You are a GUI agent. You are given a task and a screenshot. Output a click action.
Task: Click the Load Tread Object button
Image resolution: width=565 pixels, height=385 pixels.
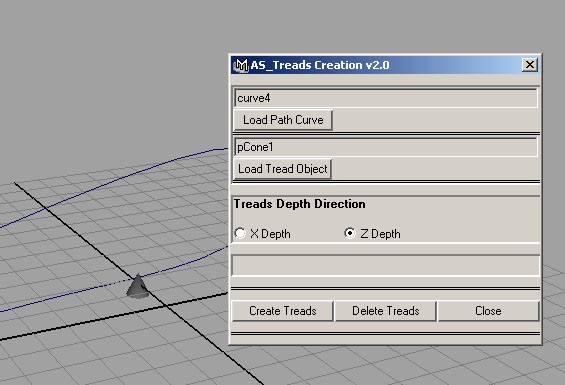tap(282, 169)
